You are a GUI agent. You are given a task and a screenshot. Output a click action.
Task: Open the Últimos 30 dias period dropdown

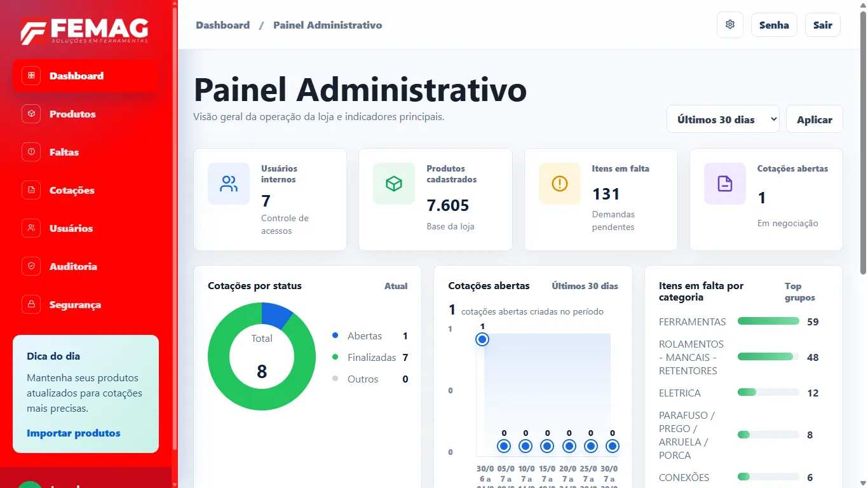coord(723,119)
